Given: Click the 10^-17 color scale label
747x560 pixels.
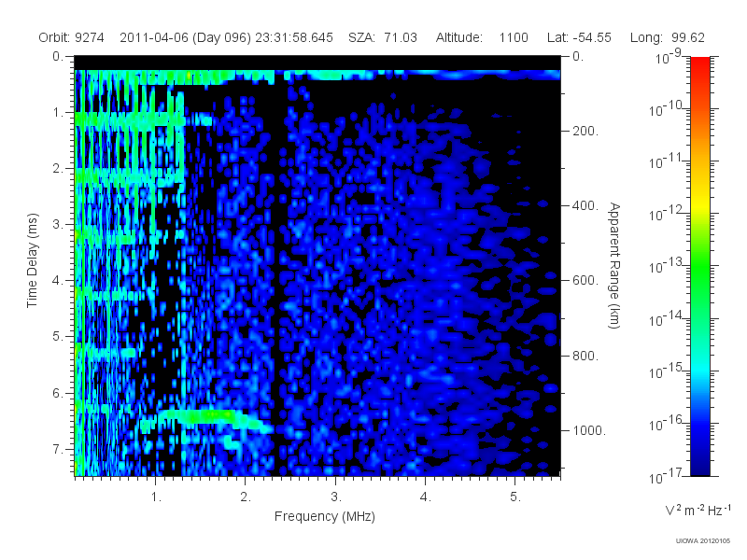Looking at the screenshot, I should pos(666,476).
